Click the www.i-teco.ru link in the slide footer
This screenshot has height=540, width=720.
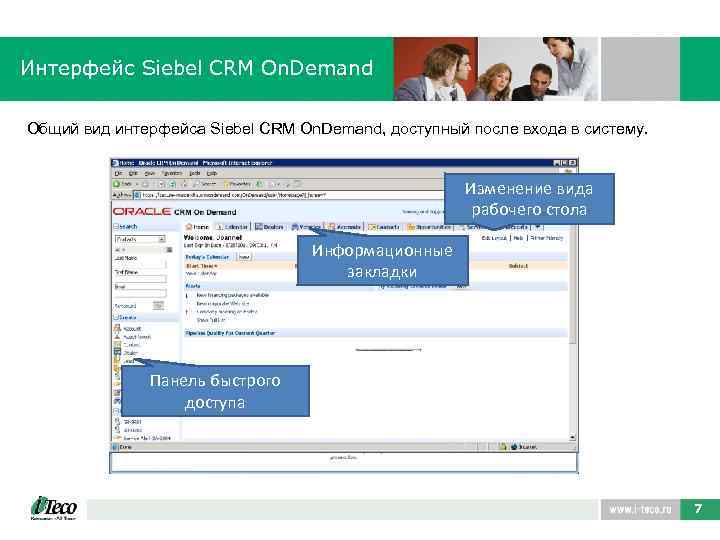(640, 509)
